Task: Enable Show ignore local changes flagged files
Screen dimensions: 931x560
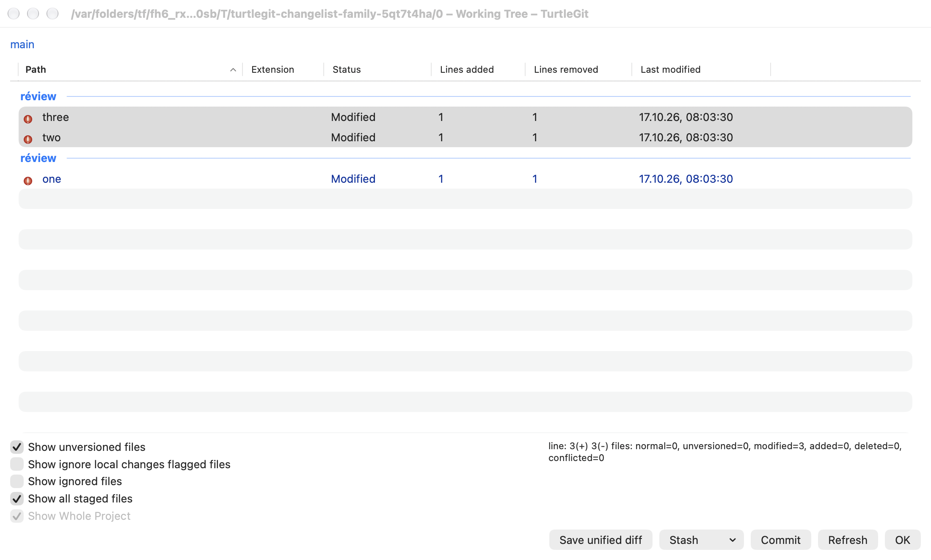Action: (x=17, y=464)
